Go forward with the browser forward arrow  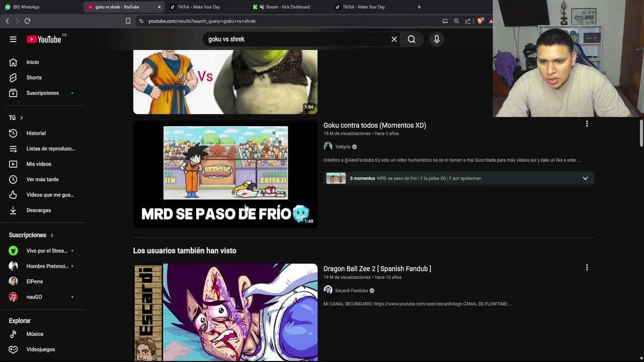(x=17, y=21)
